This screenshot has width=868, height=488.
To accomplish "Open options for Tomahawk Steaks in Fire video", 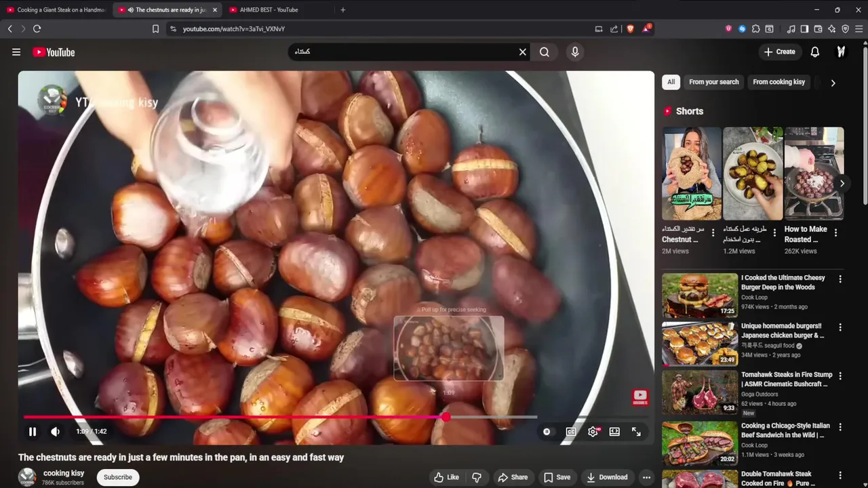I will 840,376.
